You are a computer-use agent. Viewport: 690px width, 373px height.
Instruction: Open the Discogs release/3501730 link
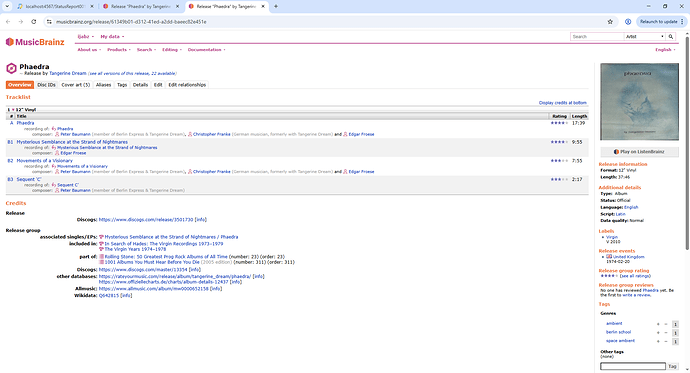click(146, 219)
